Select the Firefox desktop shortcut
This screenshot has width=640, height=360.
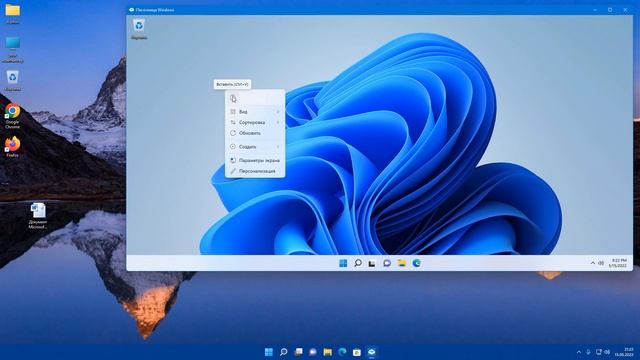(x=13, y=147)
